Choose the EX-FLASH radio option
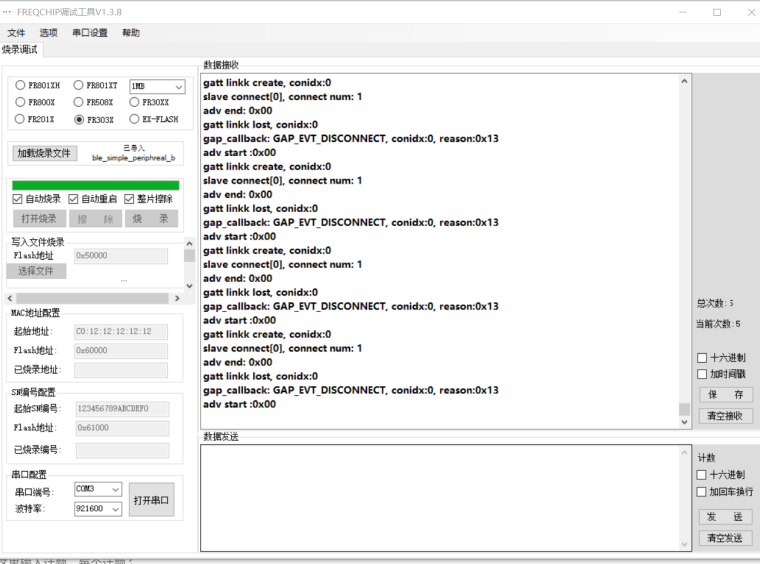 135,119
